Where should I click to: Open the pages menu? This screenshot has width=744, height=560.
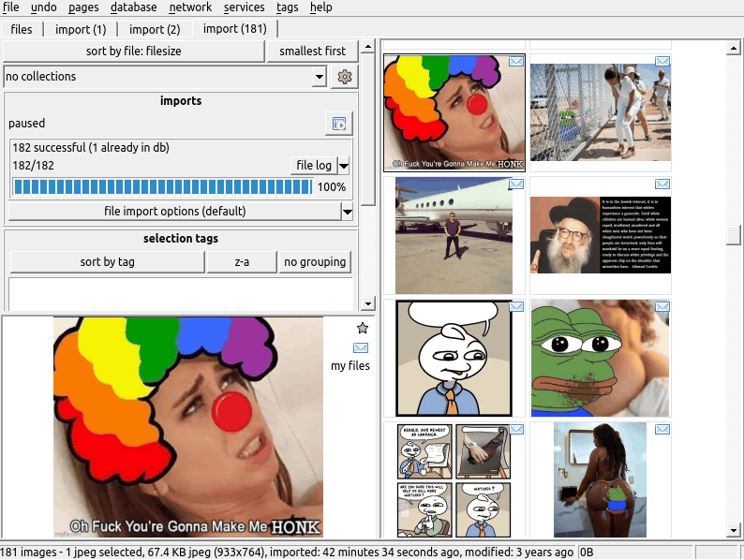(83, 7)
